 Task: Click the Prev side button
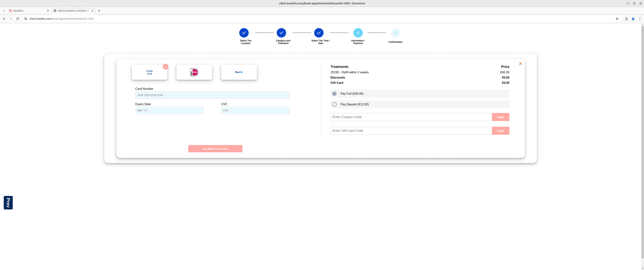[8, 203]
